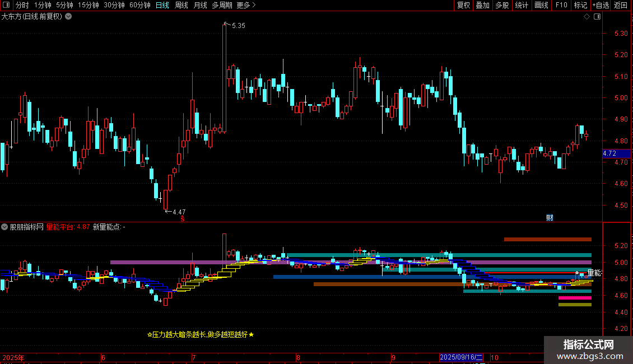Click the 4.47 low price label
Viewport: 633px width, 364px height.
click(x=179, y=212)
